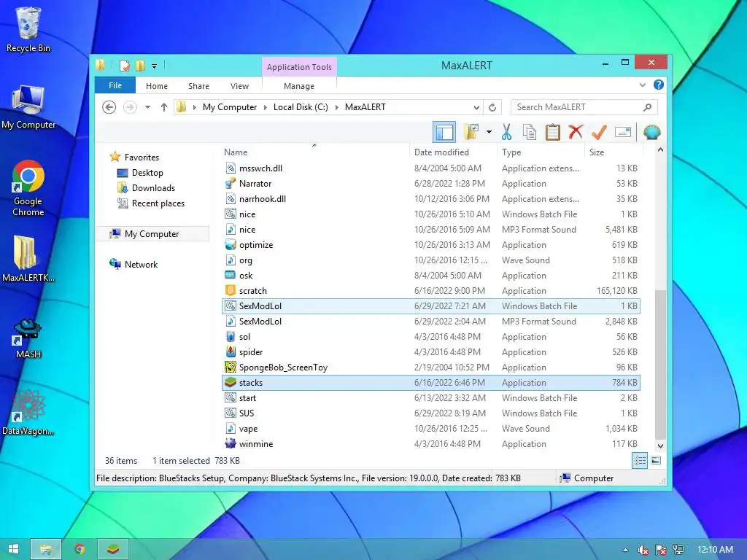The image size is (747, 560).
Task: Open the Recycle Bin desktop icon
Action: (x=28, y=29)
